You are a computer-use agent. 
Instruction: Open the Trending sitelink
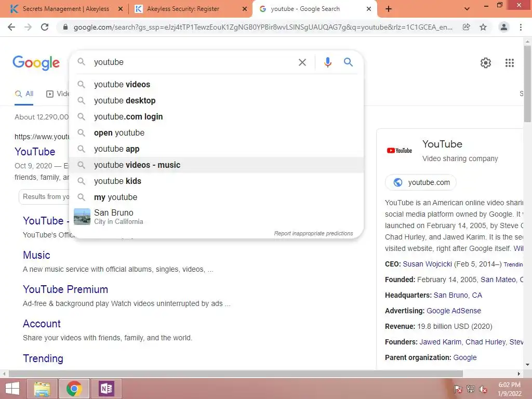pos(43,358)
